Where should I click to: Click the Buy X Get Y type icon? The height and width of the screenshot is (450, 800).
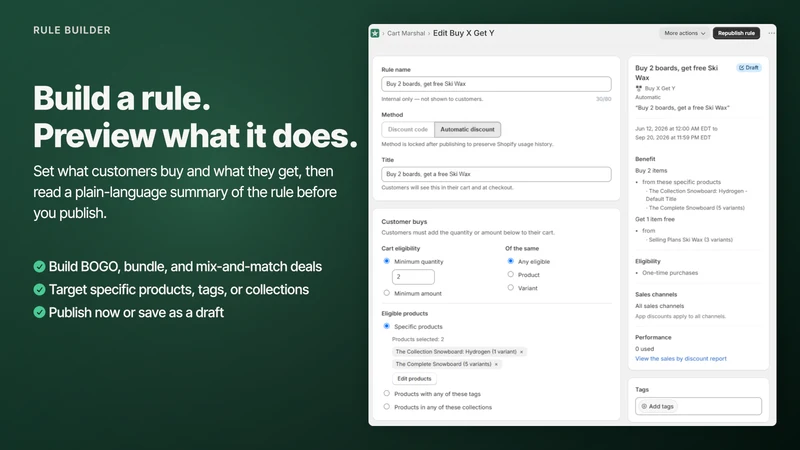638,88
